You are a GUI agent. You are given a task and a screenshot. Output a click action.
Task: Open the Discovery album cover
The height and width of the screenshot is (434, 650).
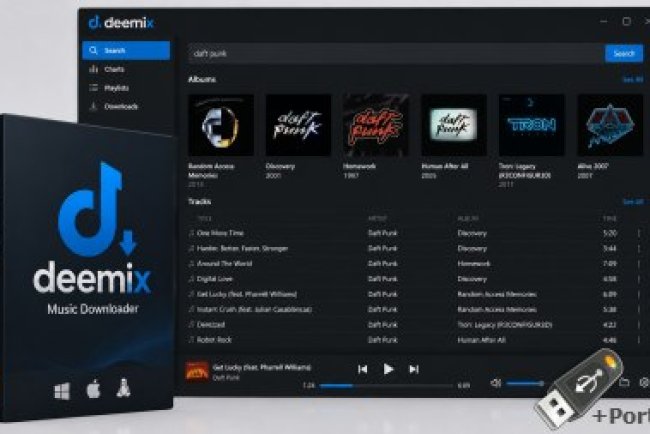pyautogui.click(x=298, y=125)
